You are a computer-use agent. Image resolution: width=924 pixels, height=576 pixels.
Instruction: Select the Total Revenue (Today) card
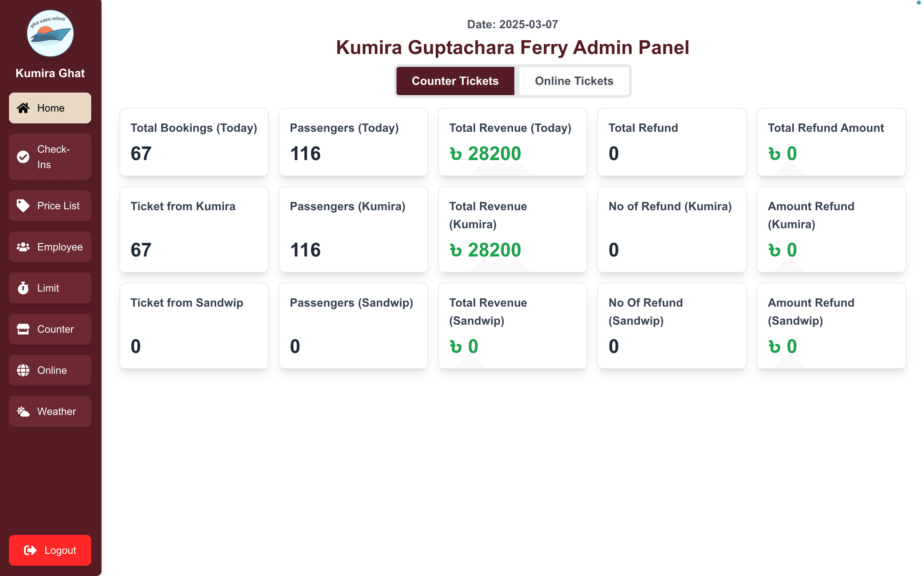tap(512, 142)
